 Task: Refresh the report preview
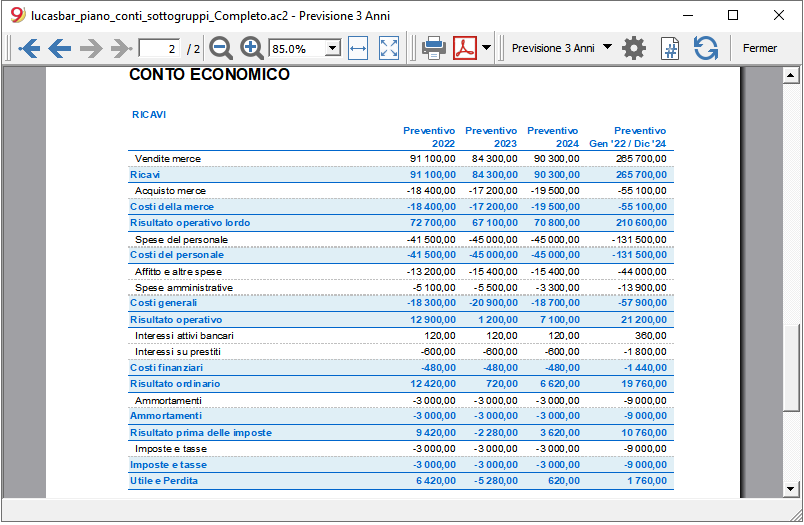click(706, 48)
